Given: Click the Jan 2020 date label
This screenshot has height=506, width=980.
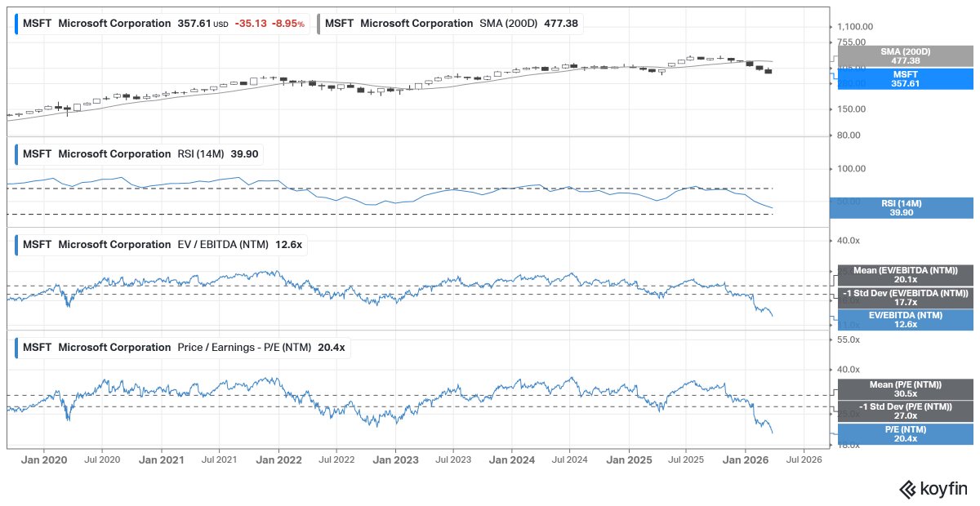Looking at the screenshot, I should click(x=44, y=460).
